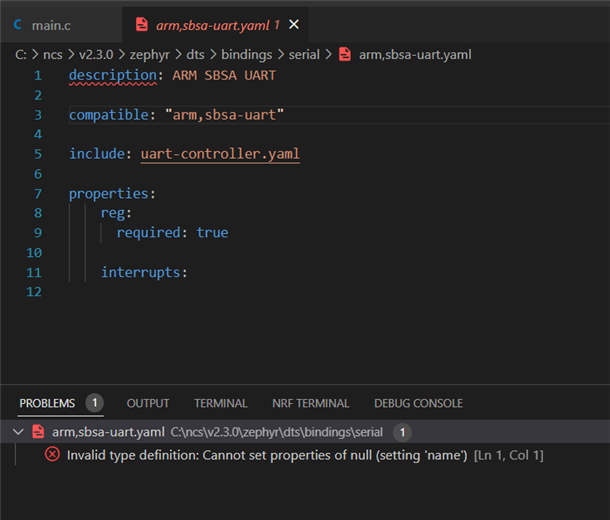Screen dimensions: 610x520
Task: Click line number 12 in the gutter
Action: click(x=34, y=292)
